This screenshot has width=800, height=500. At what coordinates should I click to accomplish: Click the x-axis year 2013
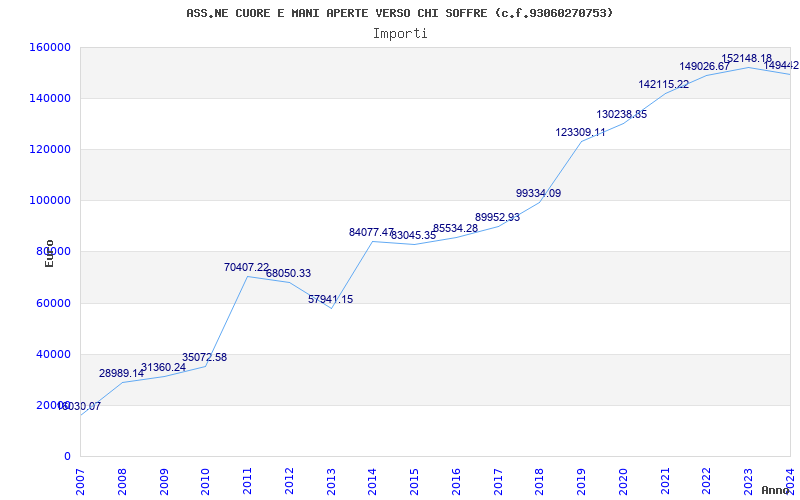pos(331,482)
